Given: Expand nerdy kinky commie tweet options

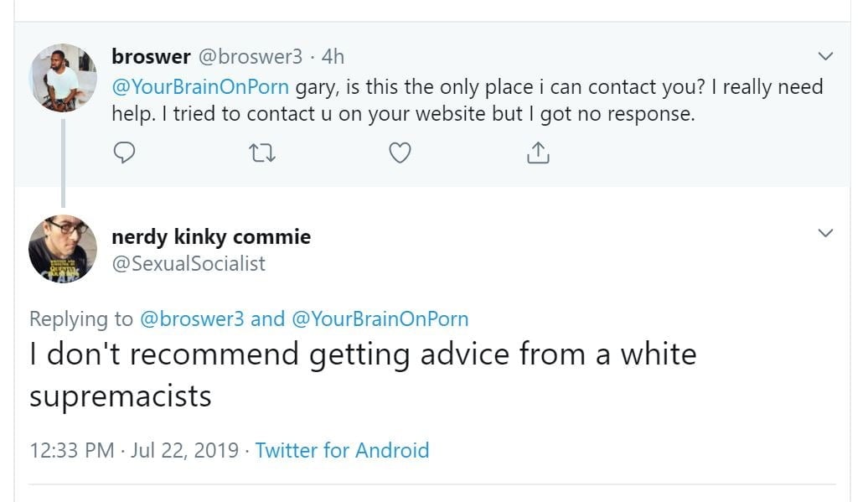Looking at the screenshot, I should [x=825, y=233].
